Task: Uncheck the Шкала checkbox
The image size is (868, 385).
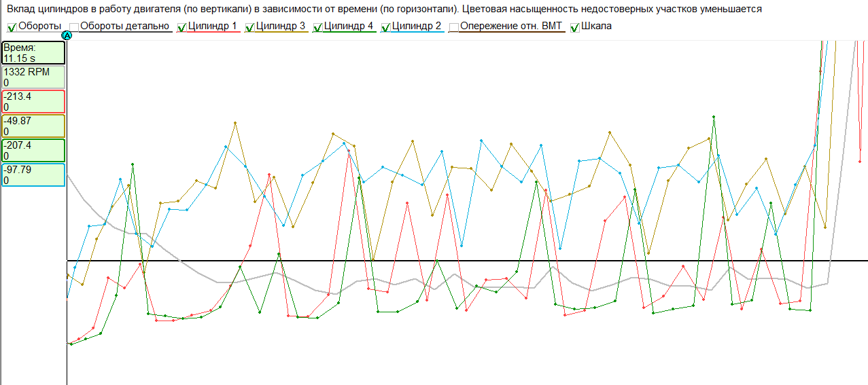Action: 575,27
